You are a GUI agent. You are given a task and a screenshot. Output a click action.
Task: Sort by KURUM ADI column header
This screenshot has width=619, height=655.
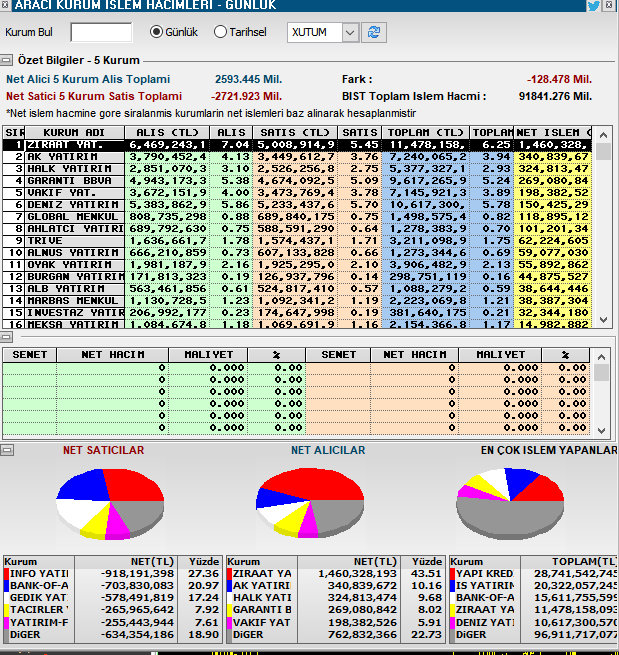click(74, 132)
